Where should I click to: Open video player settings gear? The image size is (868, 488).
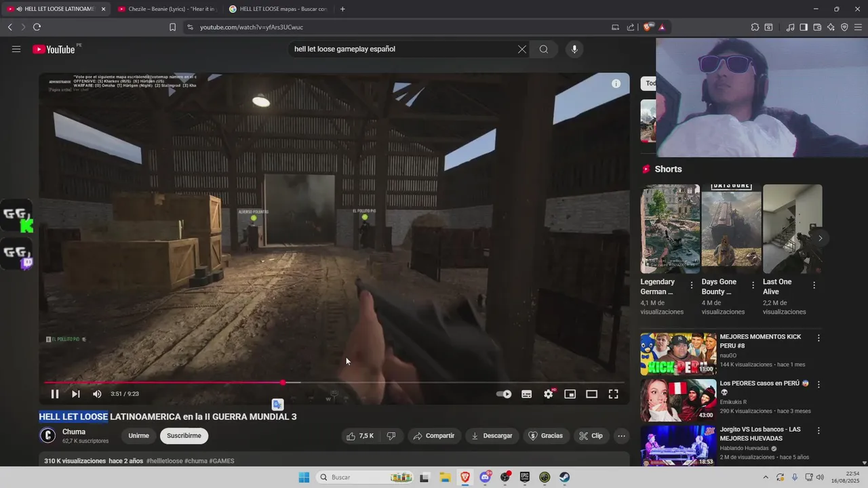tap(549, 394)
